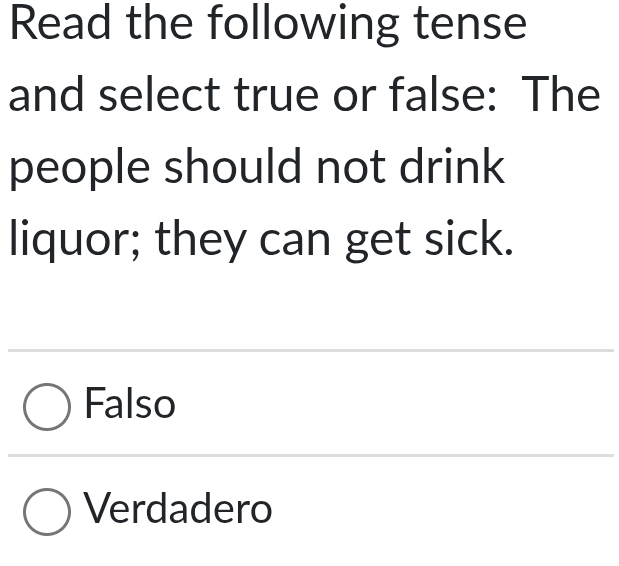Screen dimensions: 619x566
Task: Click the word 'should' in the statement
Action: (x=234, y=168)
